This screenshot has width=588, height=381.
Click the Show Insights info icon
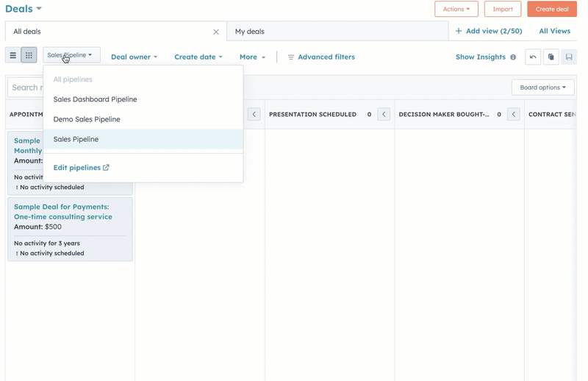[x=513, y=57]
